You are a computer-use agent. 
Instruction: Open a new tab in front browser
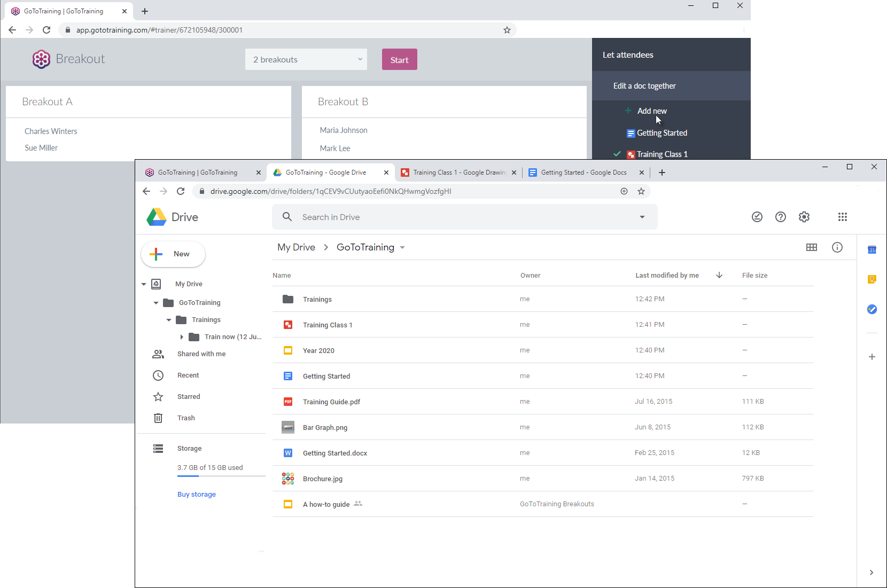pos(662,173)
